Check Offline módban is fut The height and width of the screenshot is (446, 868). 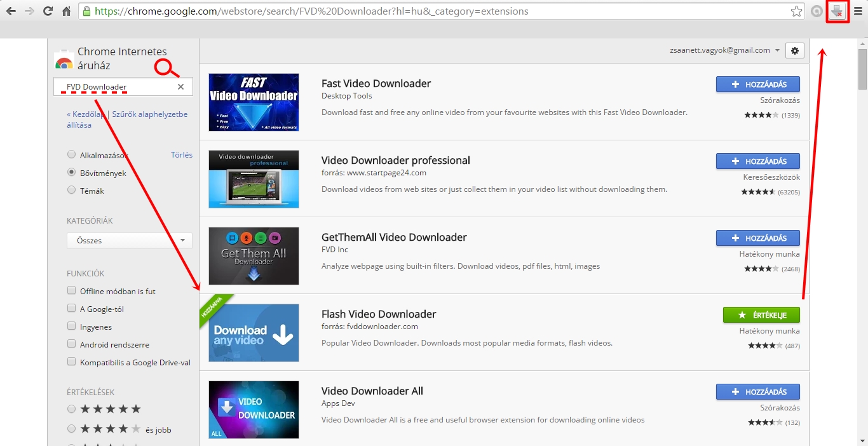click(x=71, y=290)
